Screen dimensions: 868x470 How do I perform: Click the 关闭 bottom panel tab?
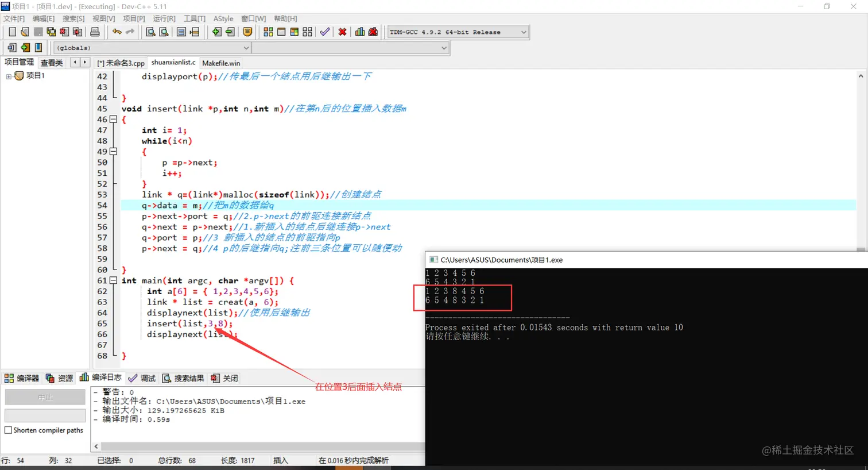click(x=224, y=378)
